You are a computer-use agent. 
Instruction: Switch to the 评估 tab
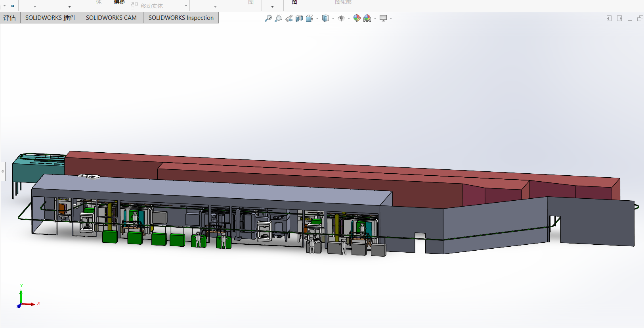10,18
